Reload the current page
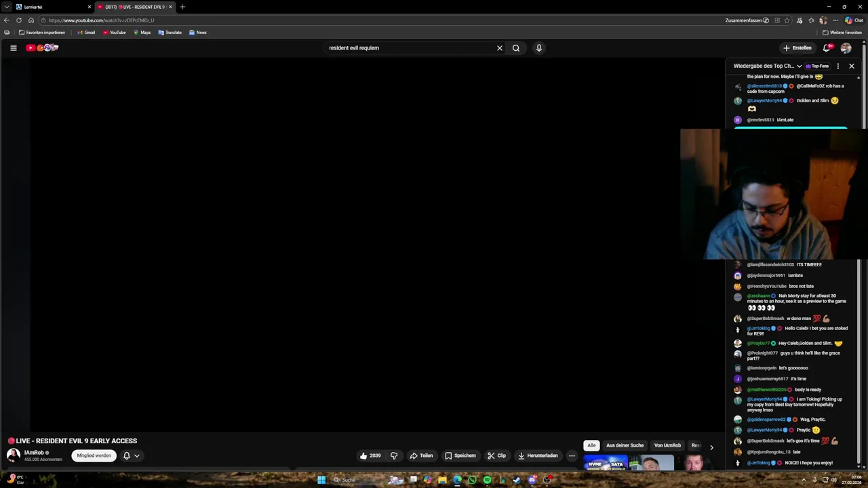868x488 pixels. [19, 20]
